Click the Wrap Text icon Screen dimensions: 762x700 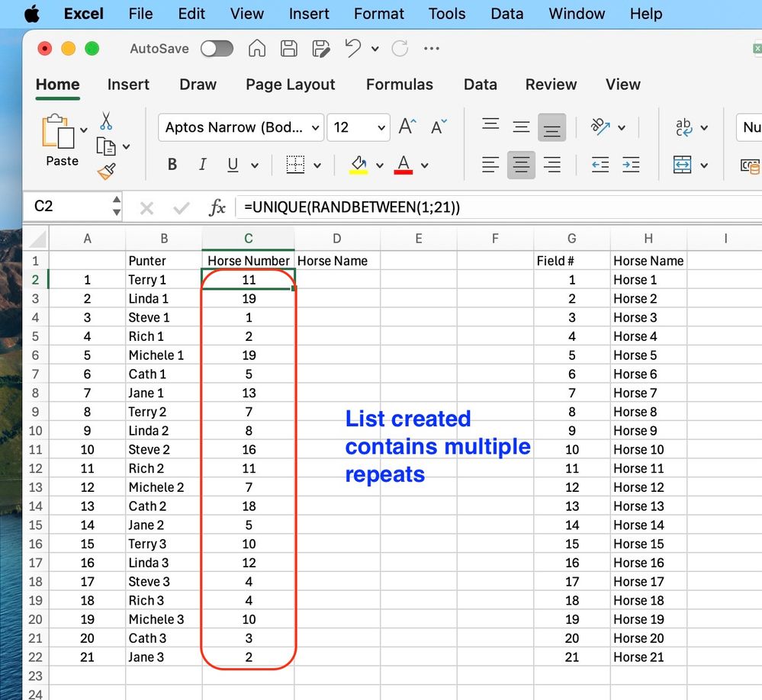pos(683,127)
